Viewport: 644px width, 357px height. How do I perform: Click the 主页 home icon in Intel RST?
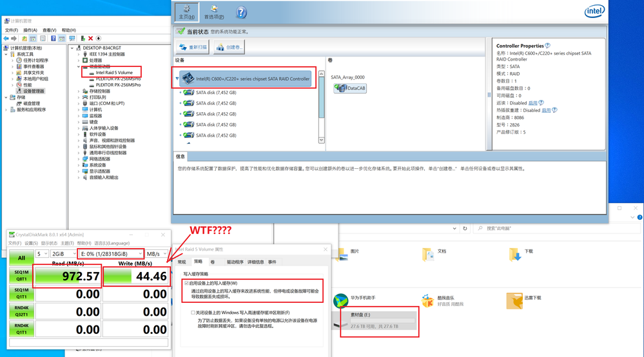click(187, 12)
